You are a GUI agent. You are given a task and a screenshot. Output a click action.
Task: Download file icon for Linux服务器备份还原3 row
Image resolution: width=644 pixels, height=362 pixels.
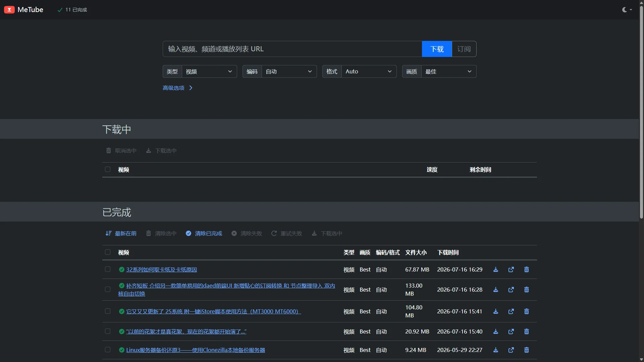496,350
